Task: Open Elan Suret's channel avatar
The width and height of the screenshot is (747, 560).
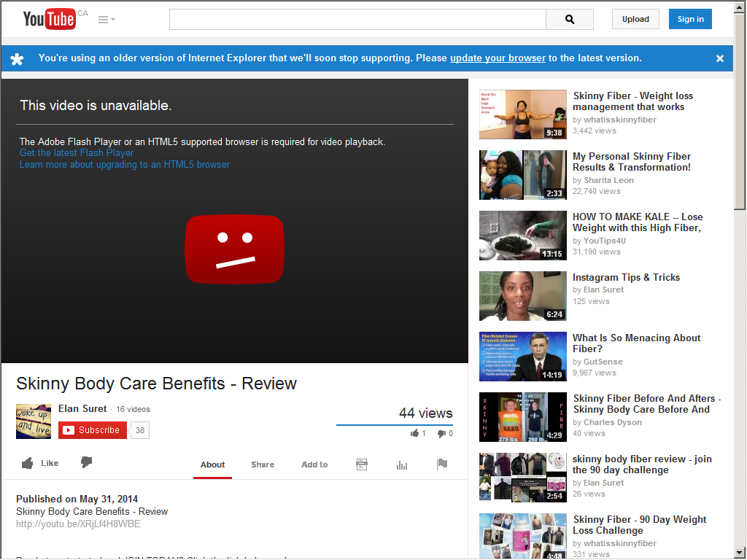Action: click(x=34, y=421)
